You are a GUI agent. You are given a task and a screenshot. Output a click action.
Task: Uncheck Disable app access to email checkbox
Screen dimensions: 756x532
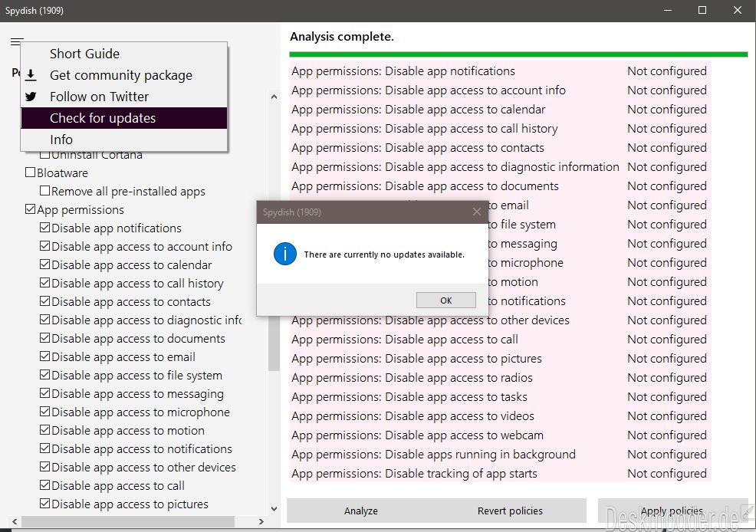point(44,356)
